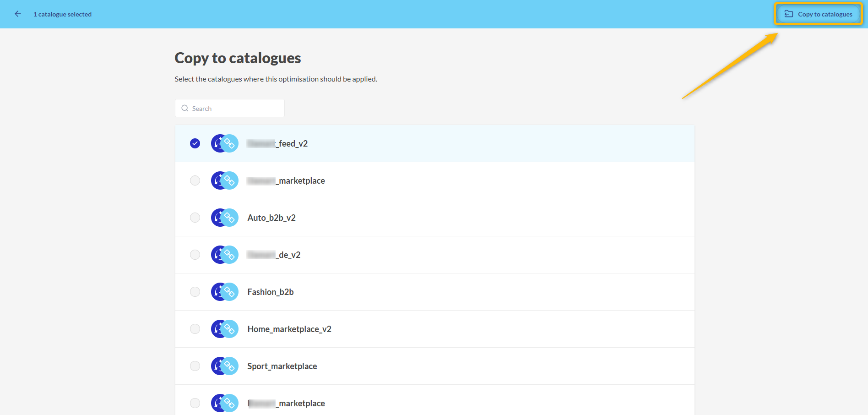Image resolution: width=868 pixels, height=415 pixels.
Task: Uncheck the _feed_v2 catalogue
Action: pyautogui.click(x=195, y=143)
